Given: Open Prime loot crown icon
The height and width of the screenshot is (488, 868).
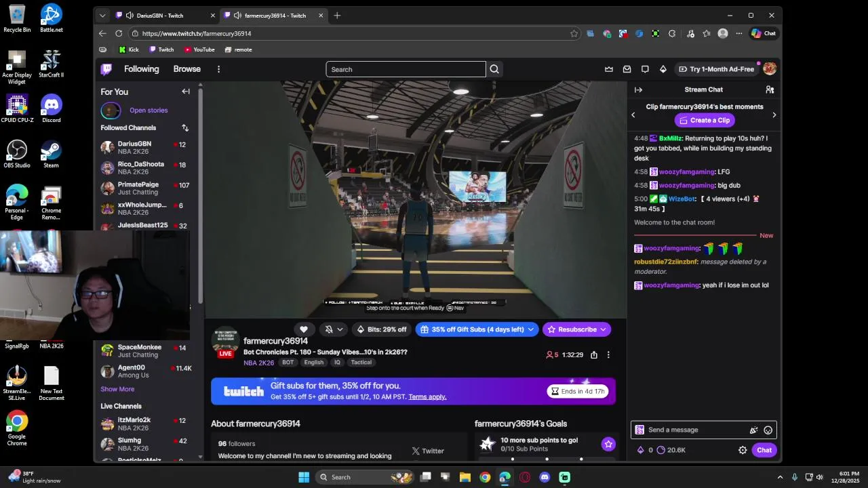Looking at the screenshot, I should tap(609, 69).
